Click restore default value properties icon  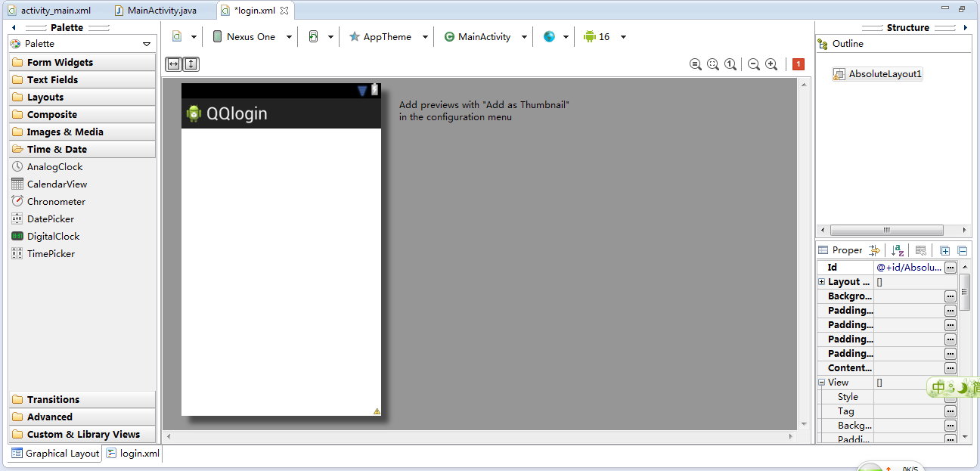click(920, 250)
